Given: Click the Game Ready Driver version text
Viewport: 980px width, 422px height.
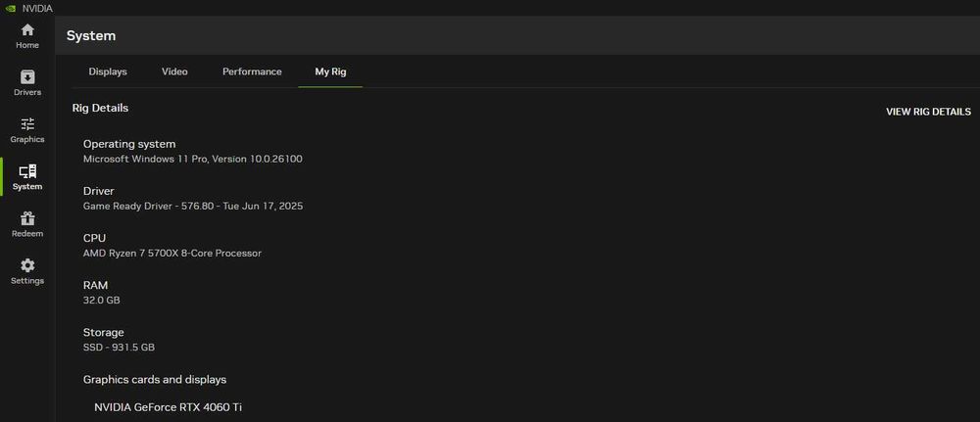Looking at the screenshot, I should point(193,206).
